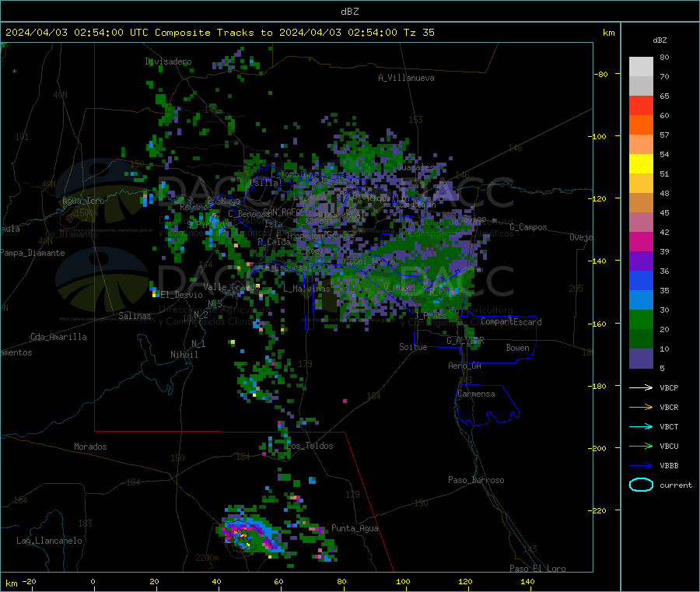Click the violet 5 dBZ color swatch
The width and height of the screenshot is (700, 592).
pos(641,359)
